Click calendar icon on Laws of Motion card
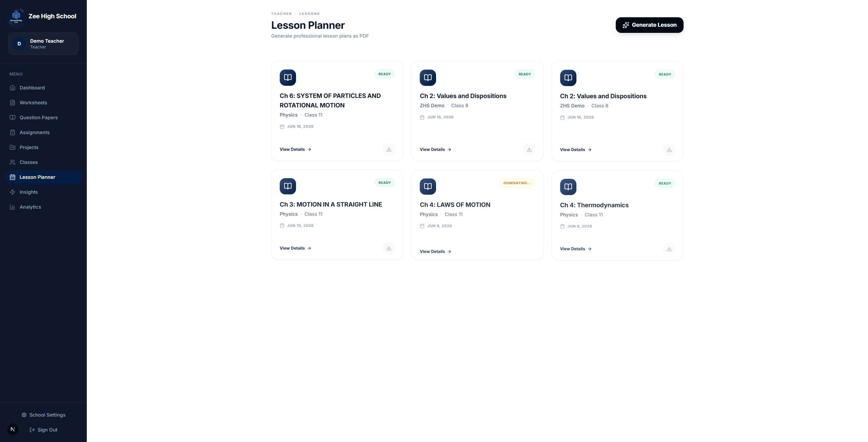The height and width of the screenshot is (442, 868). (x=422, y=226)
